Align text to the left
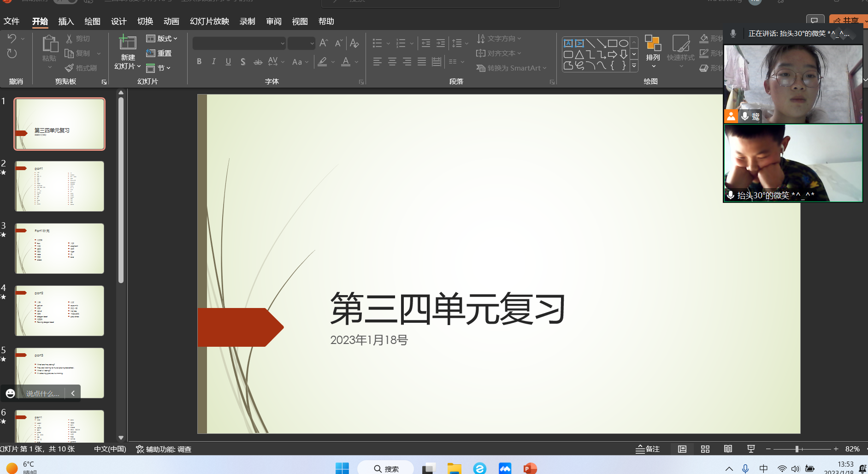868x474 pixels. [378, 62]
